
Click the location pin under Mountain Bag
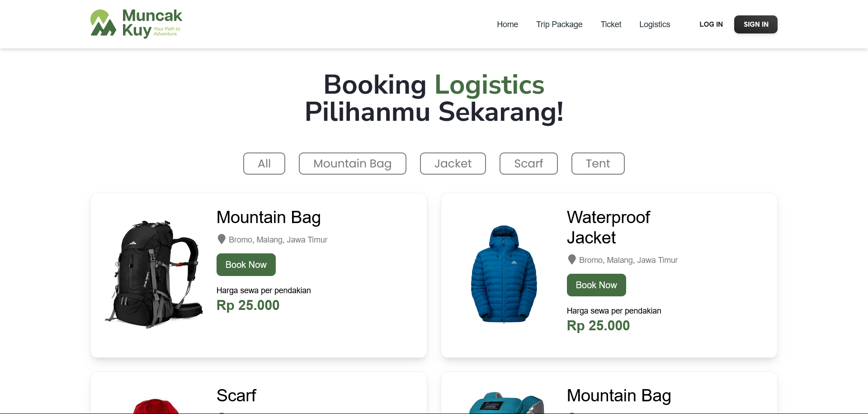(222, 239)
